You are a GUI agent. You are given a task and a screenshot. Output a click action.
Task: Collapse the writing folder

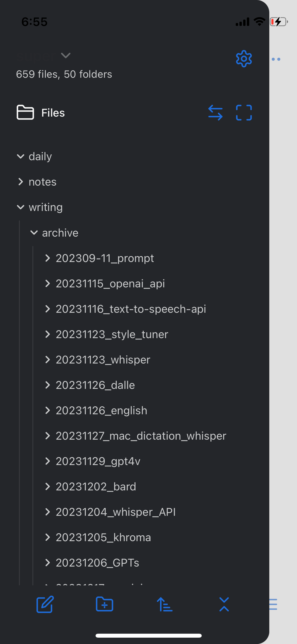[21, 207]
